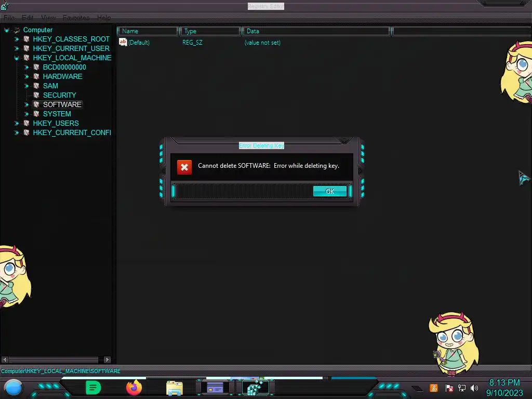The image size is (532, 399).
Task: Click the volume speaker tray icon
Action: pos(474,388)
